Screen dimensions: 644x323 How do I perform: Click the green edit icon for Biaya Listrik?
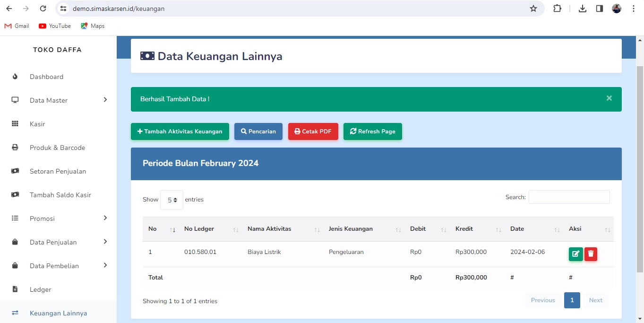coord(575,254)
